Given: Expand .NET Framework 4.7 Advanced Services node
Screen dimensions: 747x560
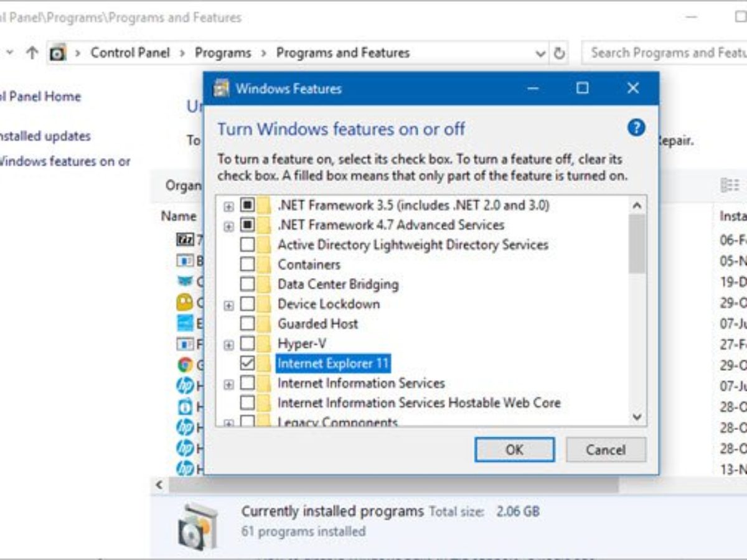Looking at the screenshot, I should pyautogui.click(x=228, y=225).
